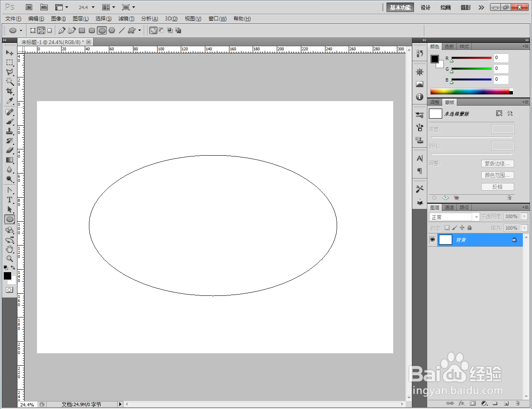The height and width of the screenshot is (409, 532).
Task: Open blend mode dropdown showing 正常
Action: point(455,217)
